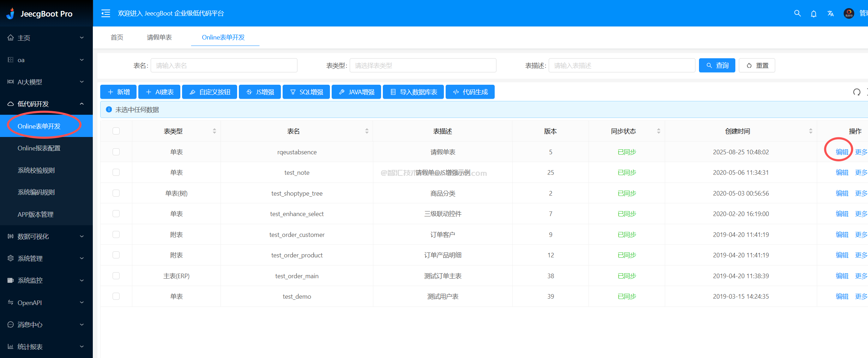
Task: Click the table refresh icon
Action: (857, 92)
